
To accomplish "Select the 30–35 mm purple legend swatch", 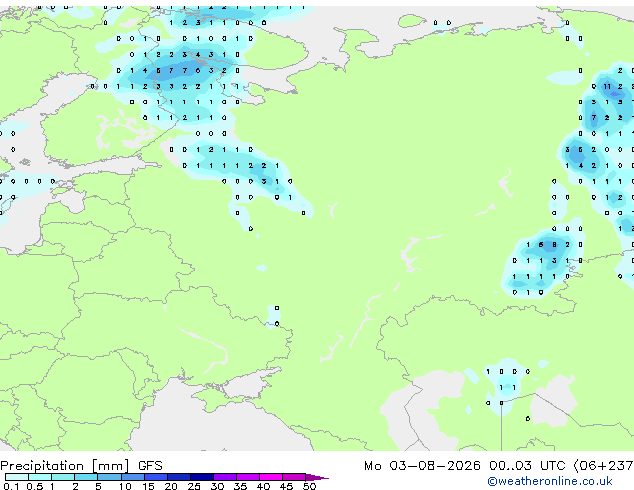I will [224, 477].
